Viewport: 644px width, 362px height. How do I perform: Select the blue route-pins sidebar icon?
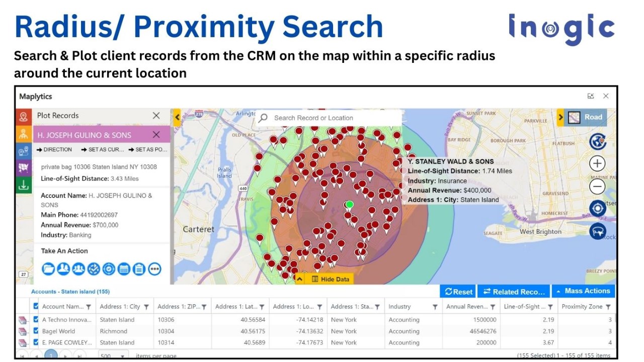[x=23, y=150]
